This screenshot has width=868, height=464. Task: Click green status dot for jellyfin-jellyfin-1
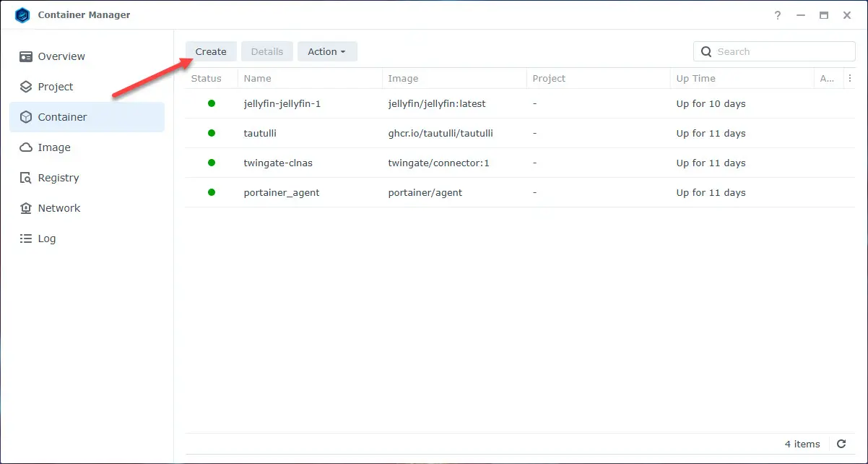pyautogui.click(x=212, y=103)
